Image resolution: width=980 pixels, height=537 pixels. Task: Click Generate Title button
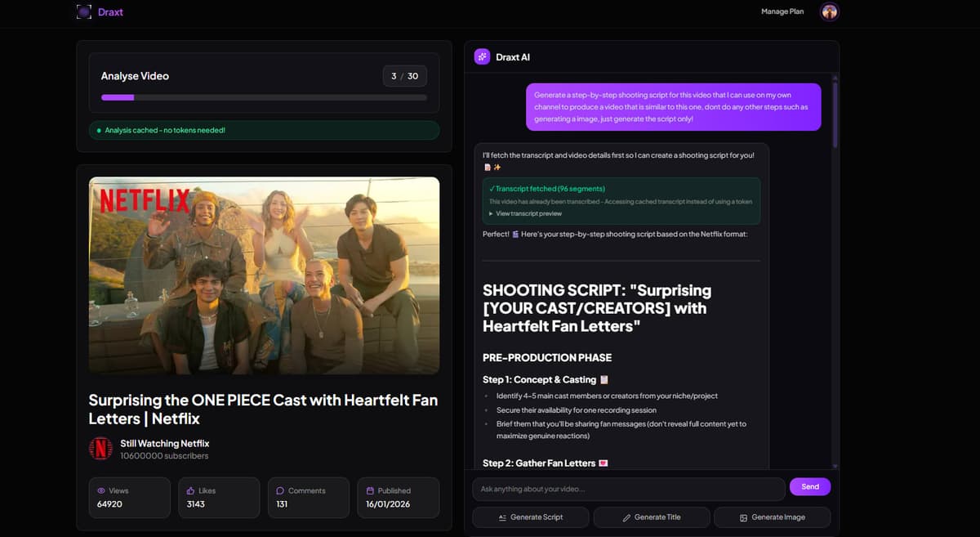[x=651, y=517]
